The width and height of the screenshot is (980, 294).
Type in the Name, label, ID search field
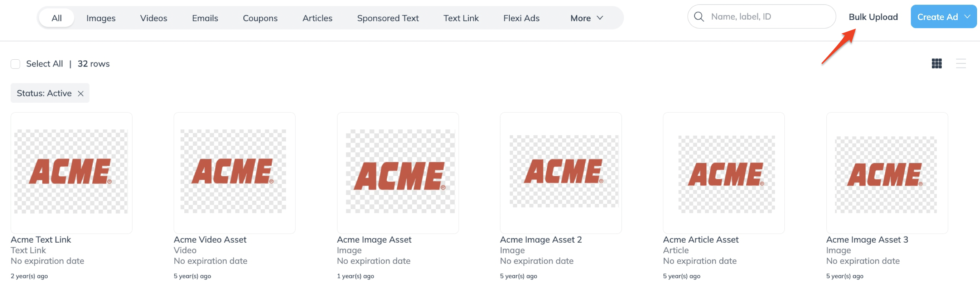pyautogui.click(x=768, y=17)
